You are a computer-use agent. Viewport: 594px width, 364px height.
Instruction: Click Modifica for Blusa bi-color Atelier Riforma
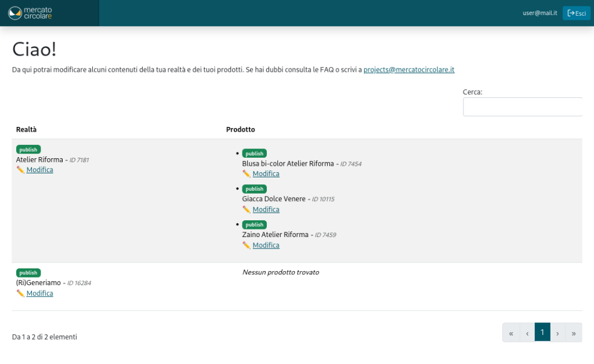266,174
